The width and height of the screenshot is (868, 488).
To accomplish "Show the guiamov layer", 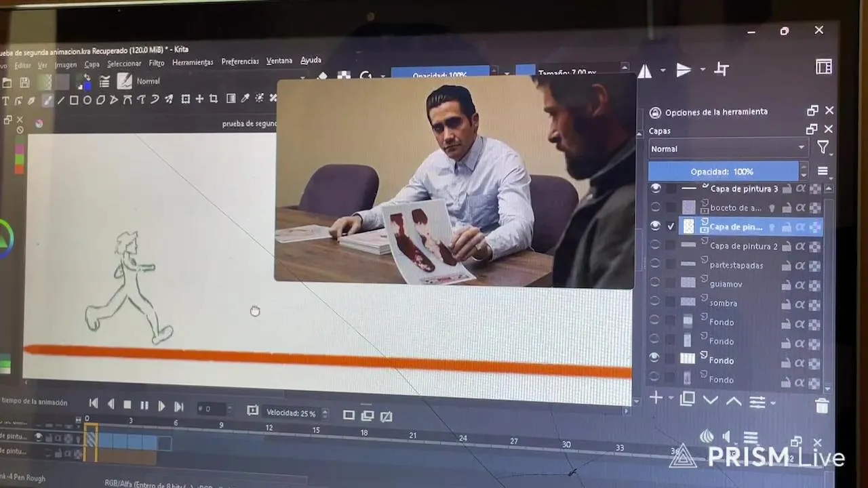I will click(655, 281).
